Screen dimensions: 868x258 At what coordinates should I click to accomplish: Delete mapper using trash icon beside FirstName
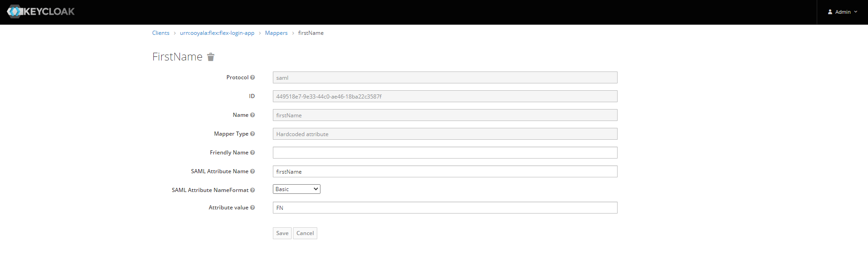tap(211, 57)
